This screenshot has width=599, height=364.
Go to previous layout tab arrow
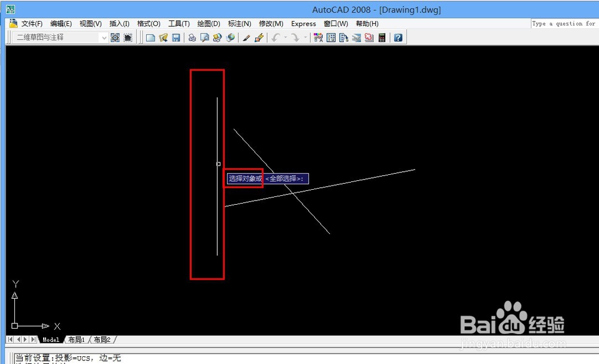point(18,339)
